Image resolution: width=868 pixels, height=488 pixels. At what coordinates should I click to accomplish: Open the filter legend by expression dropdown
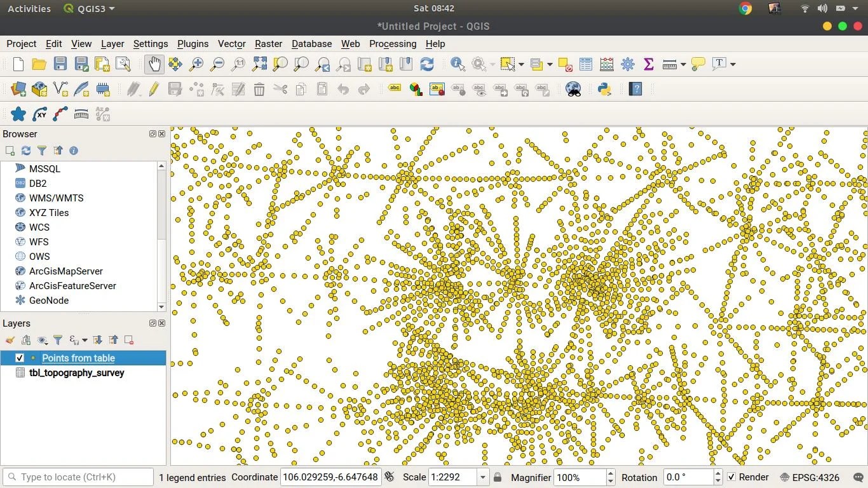tap(85, 341)
